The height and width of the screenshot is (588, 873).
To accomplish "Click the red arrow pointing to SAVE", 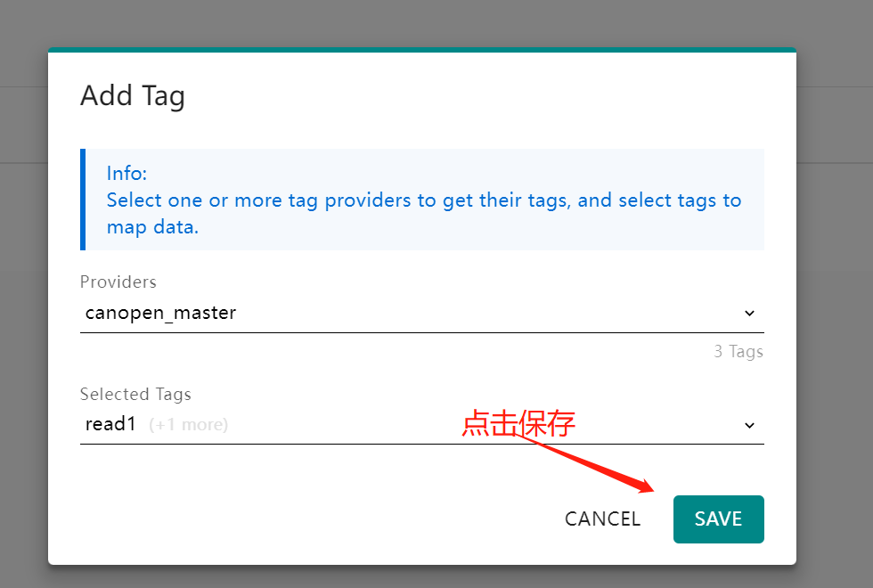I will pos(597,463).
